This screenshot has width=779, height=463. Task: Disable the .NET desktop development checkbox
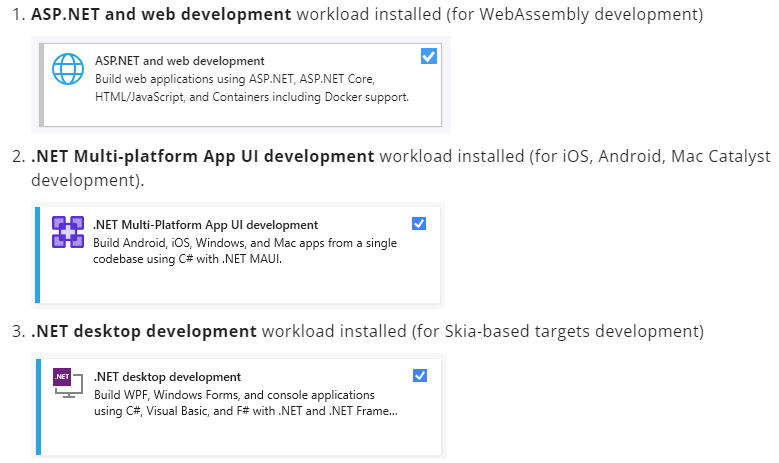coord(419,375)
